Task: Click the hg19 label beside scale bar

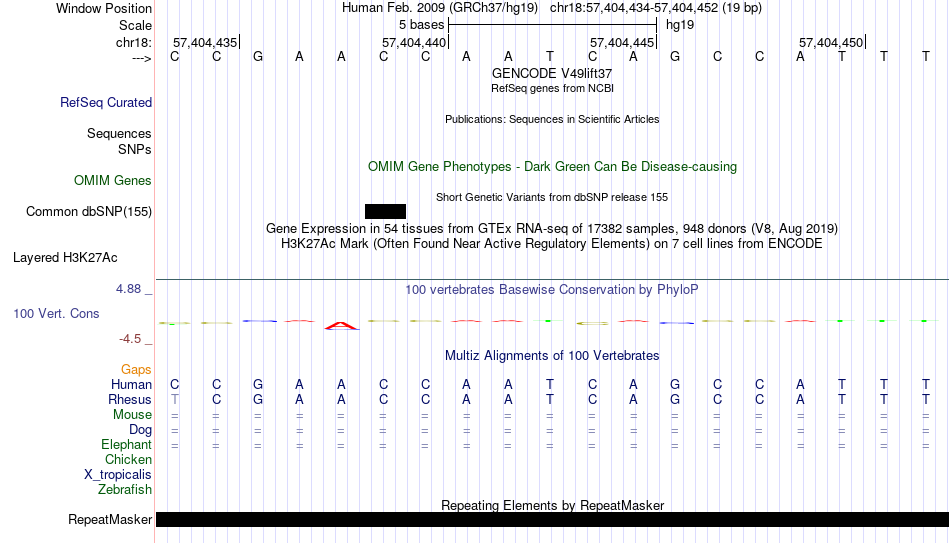Action: pyautogui.click(x=680, y=25)
